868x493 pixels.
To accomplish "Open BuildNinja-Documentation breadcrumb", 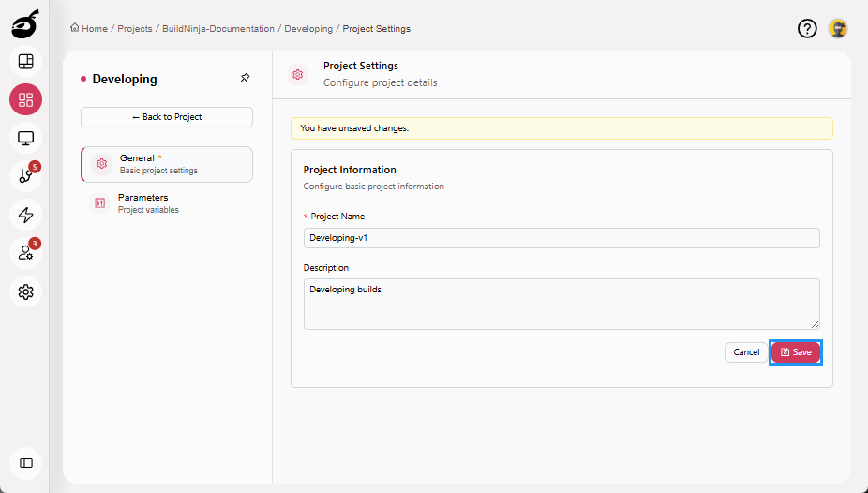I will click(x=218, y=29).
